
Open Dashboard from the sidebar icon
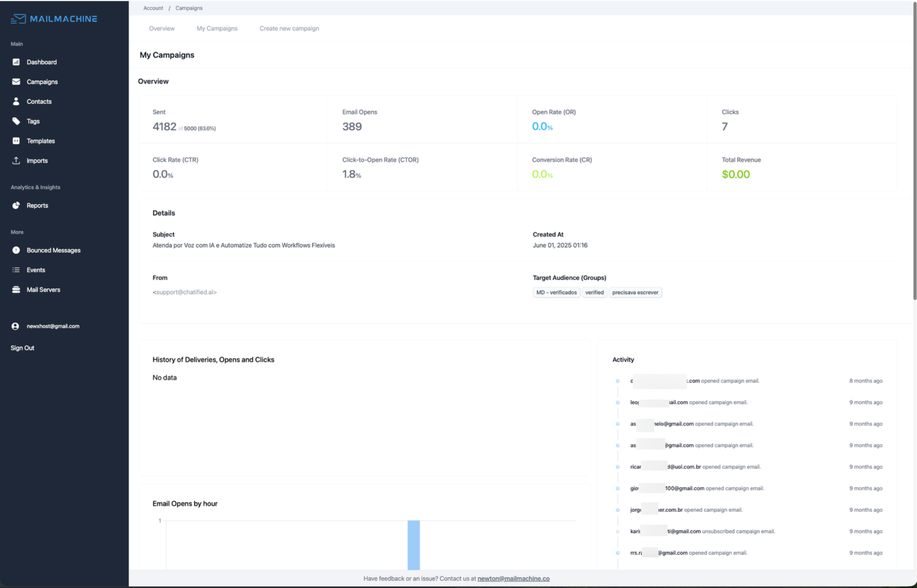coord(16,62)
